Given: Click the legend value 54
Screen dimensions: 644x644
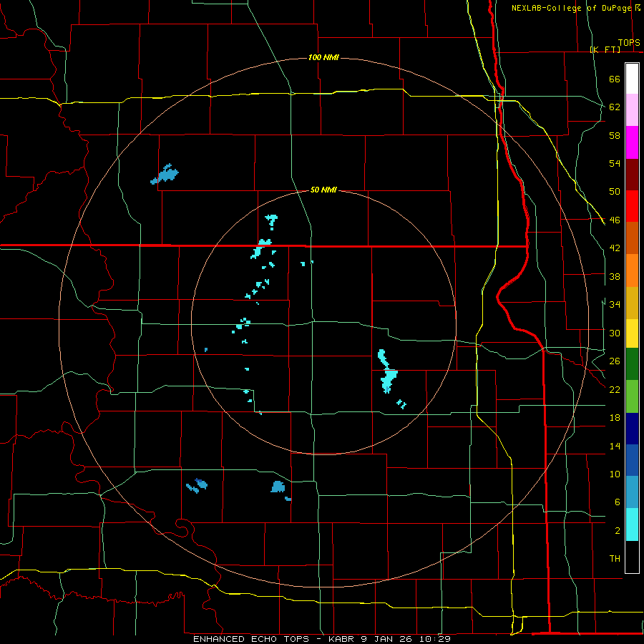Looking at the screenshot, I should [x=615, y=163].
